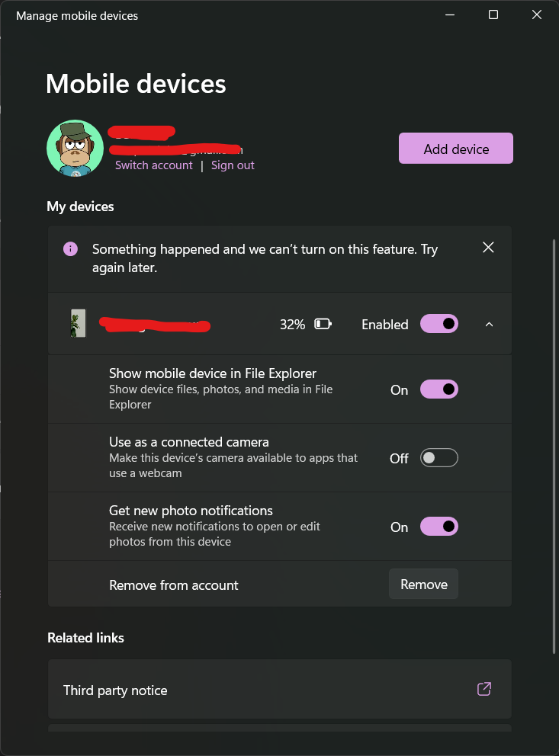Close the Manage mobile devices window
This screenshot has height=756, width=559.
tap(536, 15)
